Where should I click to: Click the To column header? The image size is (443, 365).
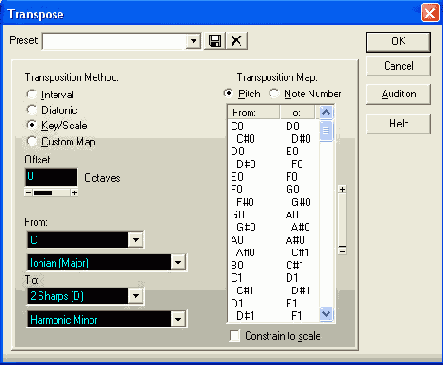click(297, 112)
